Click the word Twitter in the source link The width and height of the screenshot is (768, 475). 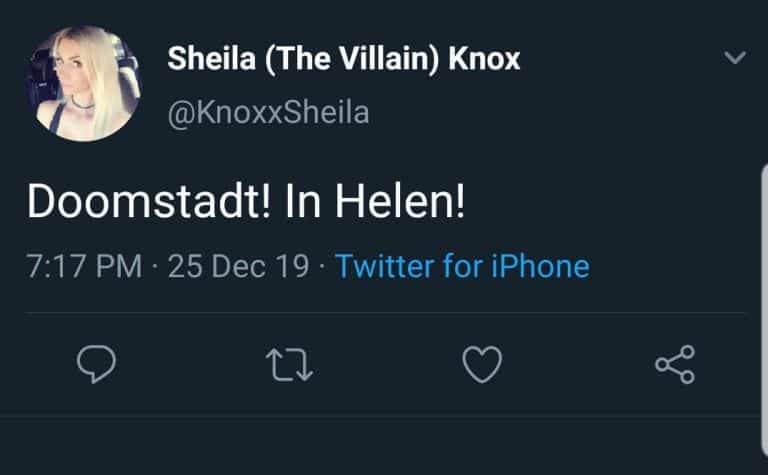point(384,266)
